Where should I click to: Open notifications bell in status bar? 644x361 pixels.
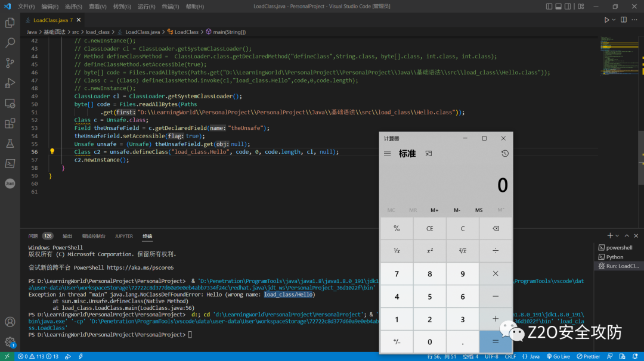click(635, 356)
